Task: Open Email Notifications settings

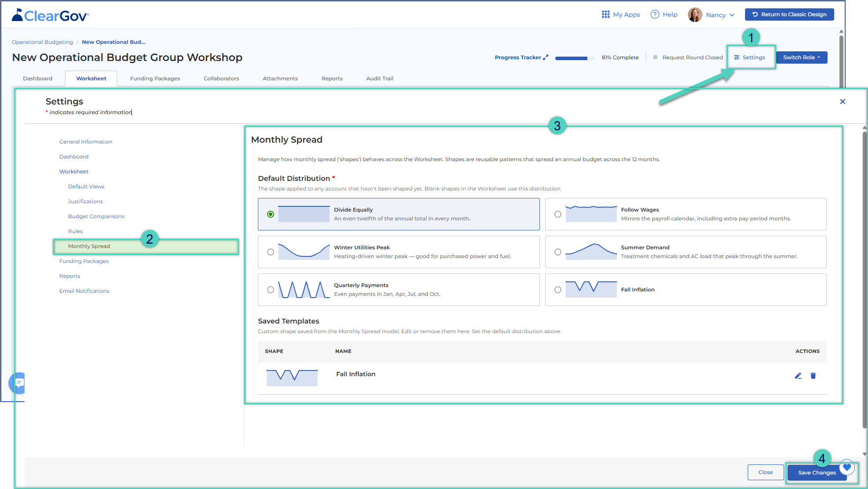Action: (x=84, y=291)
